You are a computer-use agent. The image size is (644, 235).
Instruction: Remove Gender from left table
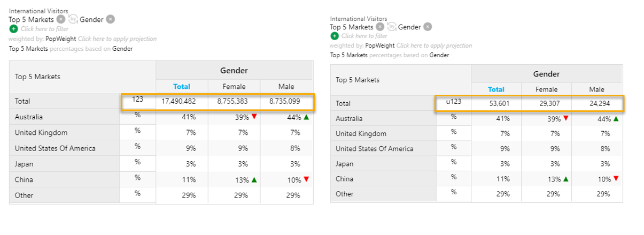pyautogui.click(x=110, y=19)
